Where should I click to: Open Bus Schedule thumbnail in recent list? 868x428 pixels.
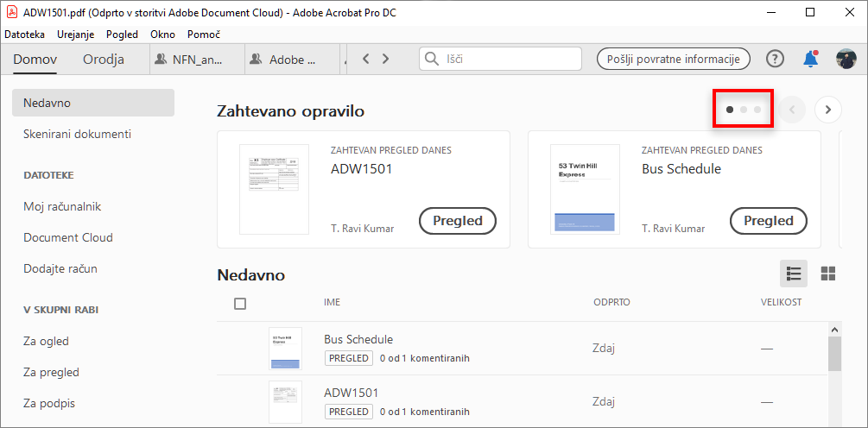coord(285,349)
